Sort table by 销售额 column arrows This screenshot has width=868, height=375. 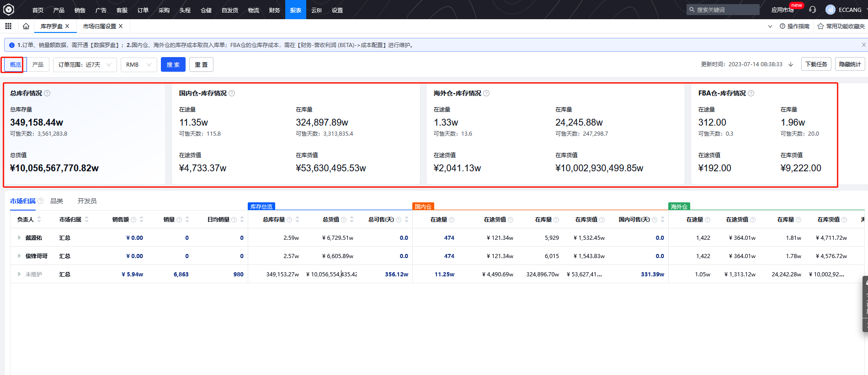(x=141, y=220)
